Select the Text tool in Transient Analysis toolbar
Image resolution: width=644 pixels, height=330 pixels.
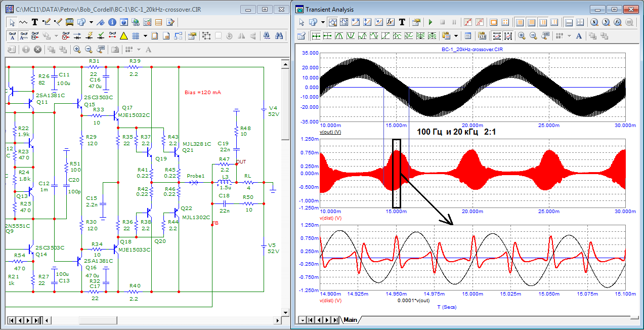[402, 22]
